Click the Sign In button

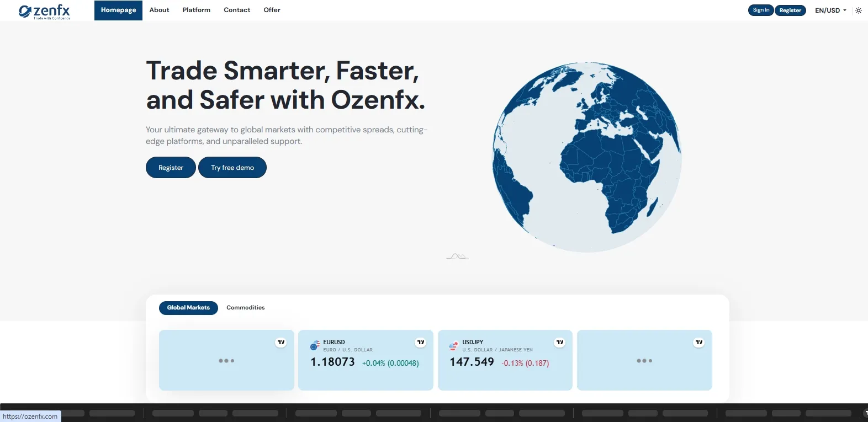click(x=761, y=10)
